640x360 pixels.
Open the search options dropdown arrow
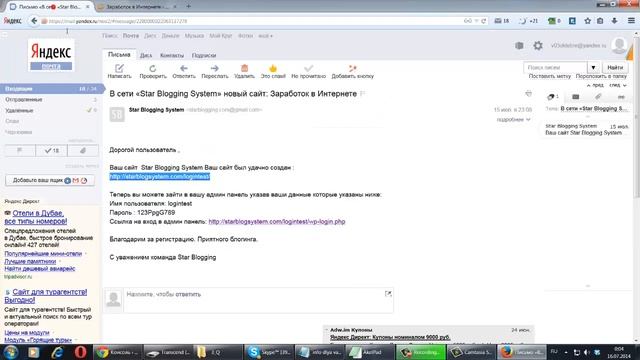pyautogui.click(x=593, y=67)
